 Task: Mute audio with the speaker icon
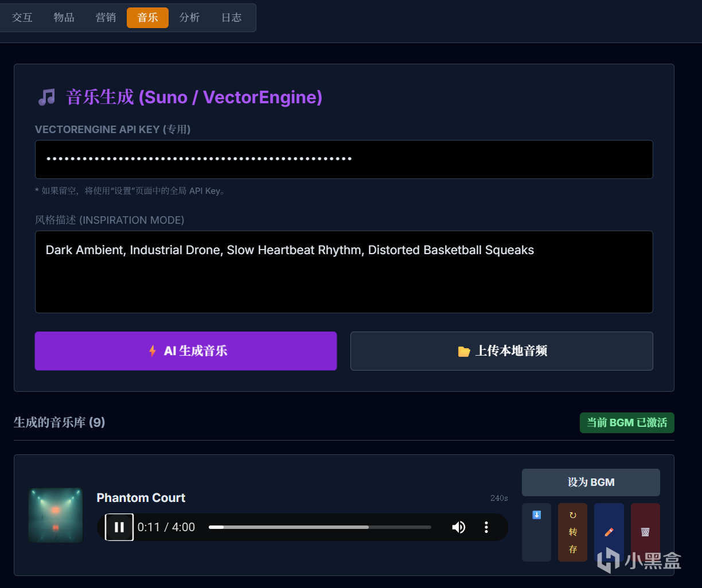[x=458, y=527]
